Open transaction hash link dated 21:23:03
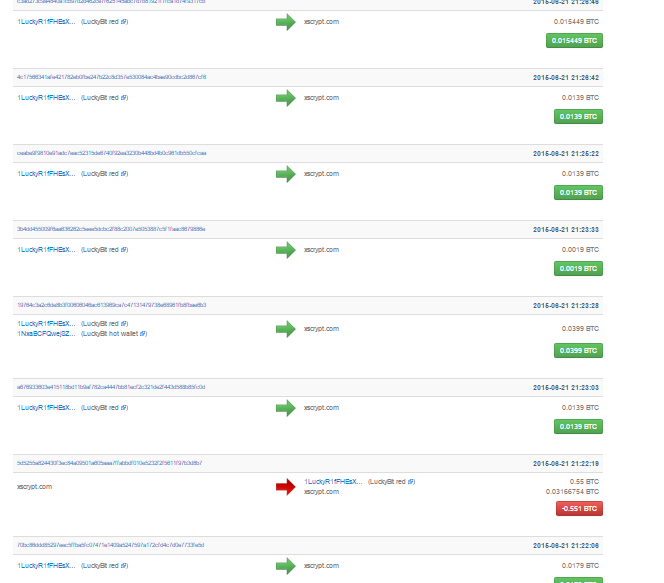 pos(111,387)
